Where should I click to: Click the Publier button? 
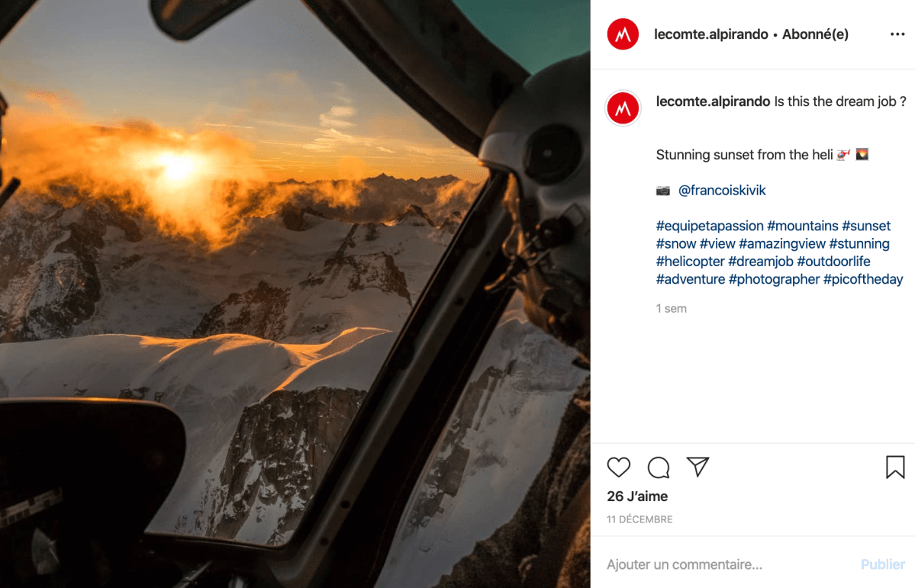pos(882,564)
